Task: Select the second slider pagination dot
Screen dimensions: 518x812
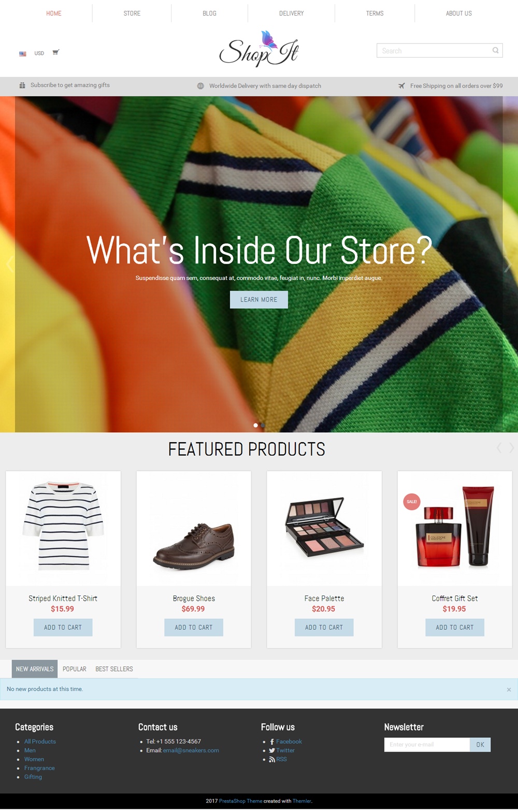Action: pyautogui.click(x=263, y=425)
